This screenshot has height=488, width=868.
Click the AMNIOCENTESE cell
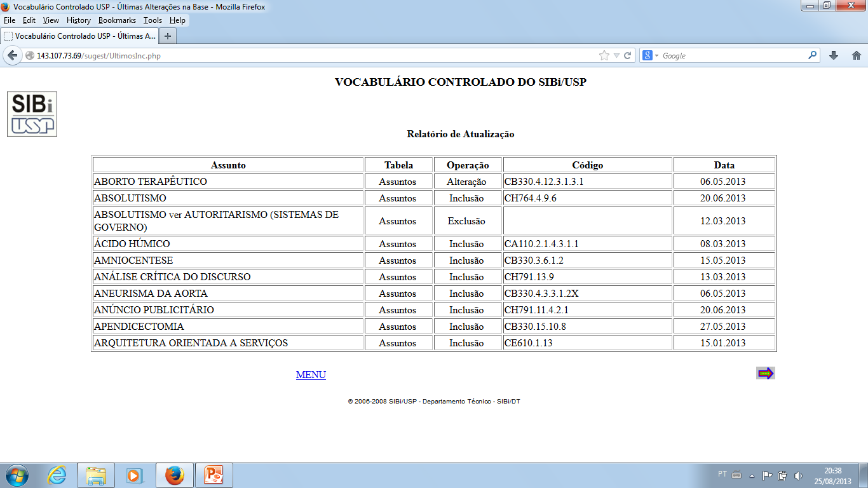(x=228, y=261)
